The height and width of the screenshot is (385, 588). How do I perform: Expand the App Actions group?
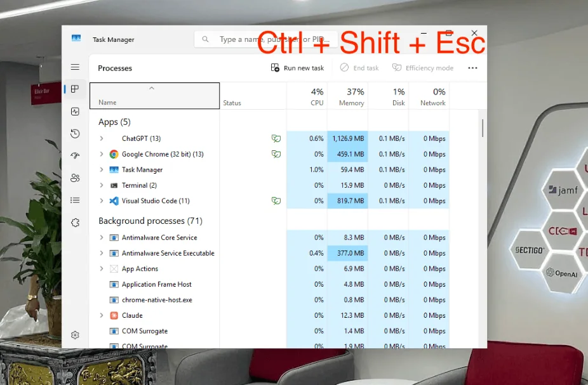click(101, 268)
